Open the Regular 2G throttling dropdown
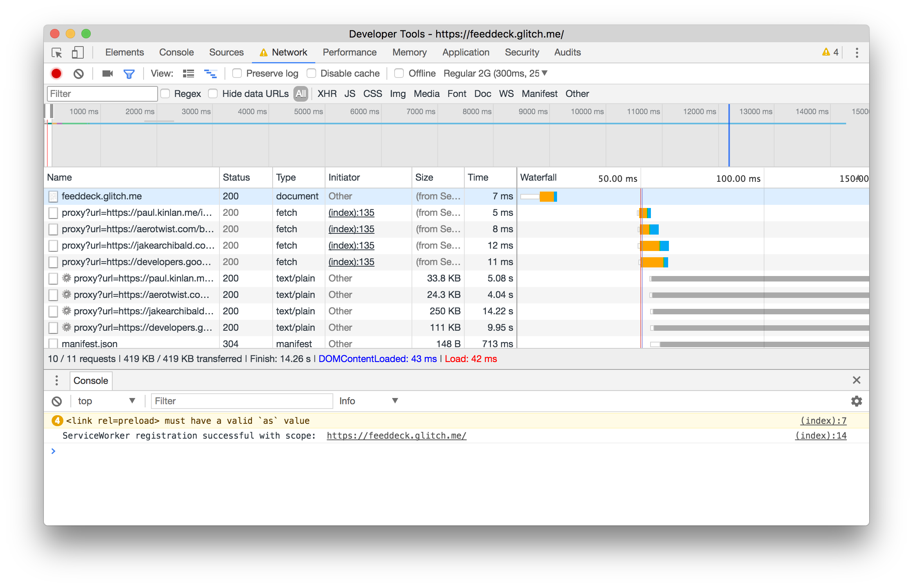 click(x=495, y=73)
